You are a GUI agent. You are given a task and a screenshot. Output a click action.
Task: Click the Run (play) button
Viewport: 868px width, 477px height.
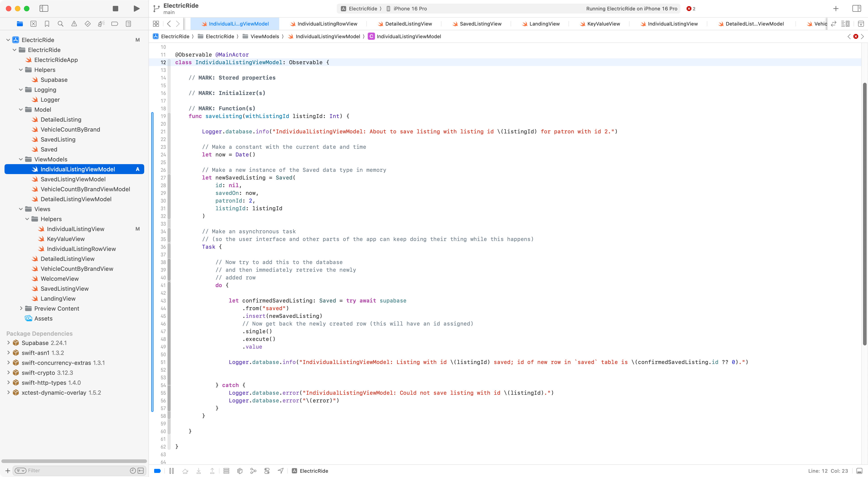click(x=137, y=9)
